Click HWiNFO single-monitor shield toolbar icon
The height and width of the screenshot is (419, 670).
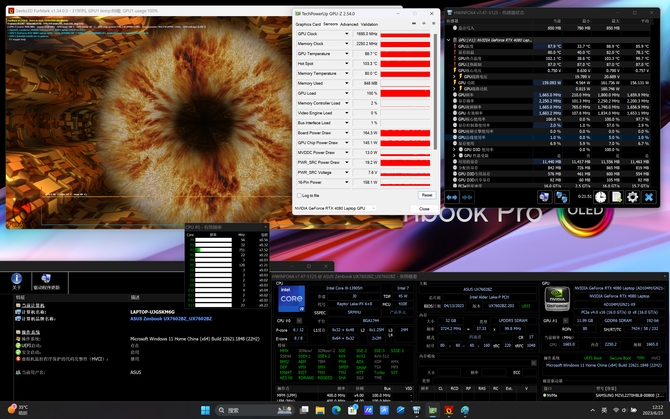pos(544,197)
